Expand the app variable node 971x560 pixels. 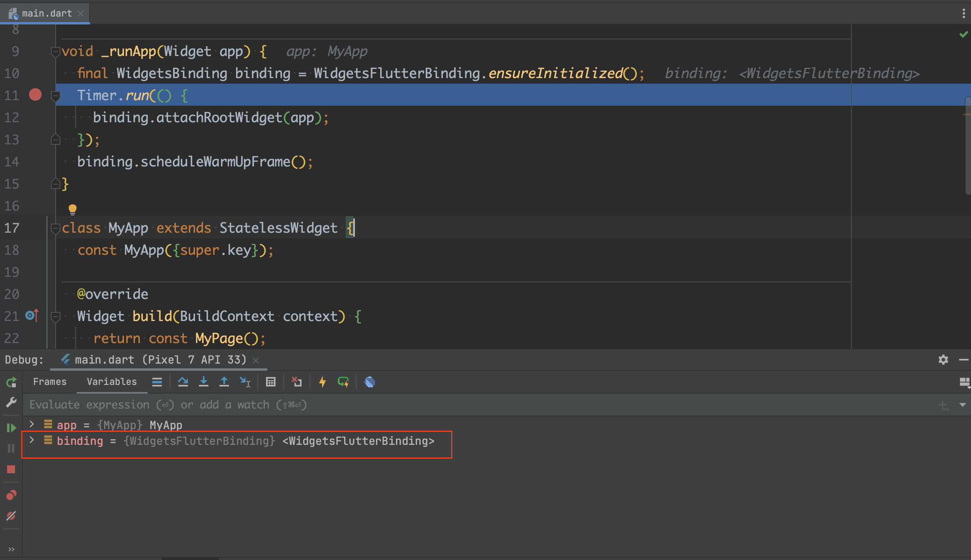click(x=32, y=424)
